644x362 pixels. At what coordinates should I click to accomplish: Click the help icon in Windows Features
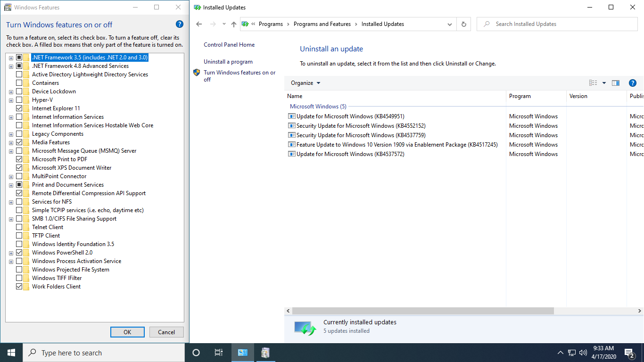click(x=179, y=24)
